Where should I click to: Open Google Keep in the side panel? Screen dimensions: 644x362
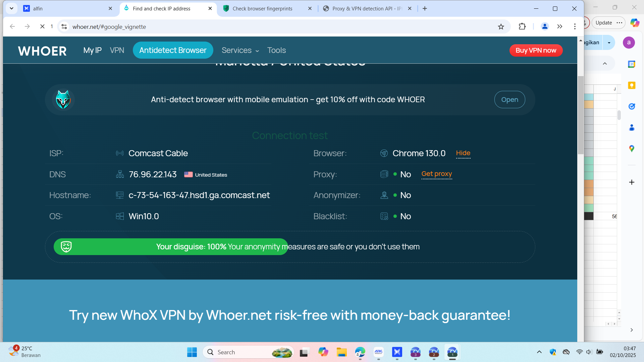tap(632, 85)
